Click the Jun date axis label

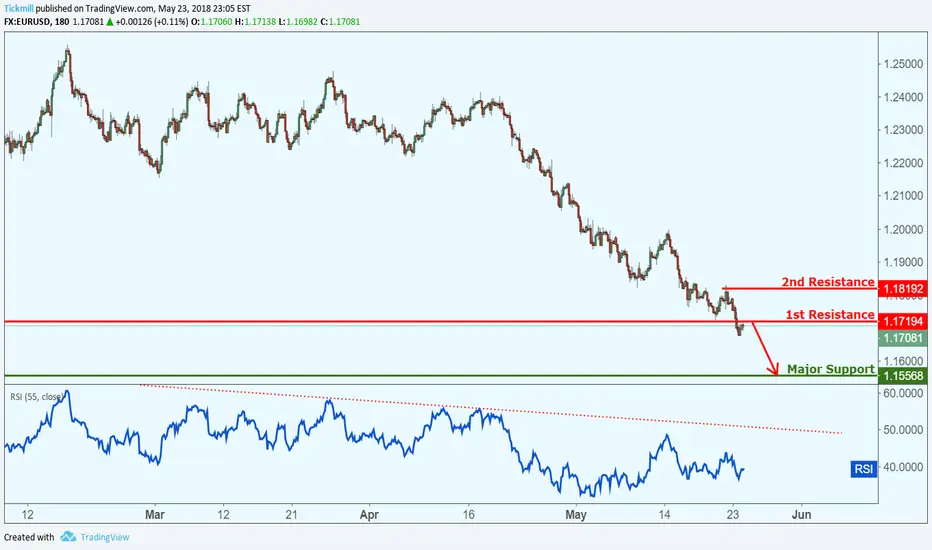pyautogui.click(x=801, y=514)
